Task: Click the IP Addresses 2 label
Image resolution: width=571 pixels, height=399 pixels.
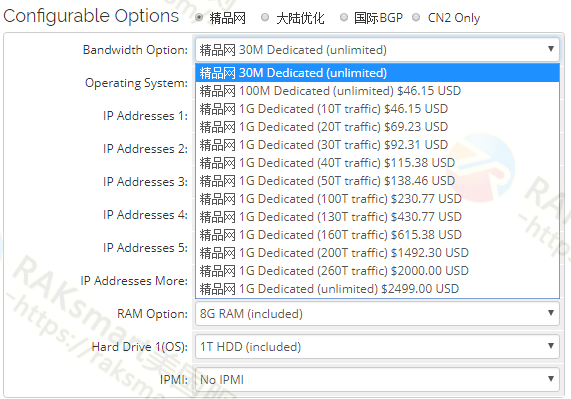Action: tap(145, 149)
